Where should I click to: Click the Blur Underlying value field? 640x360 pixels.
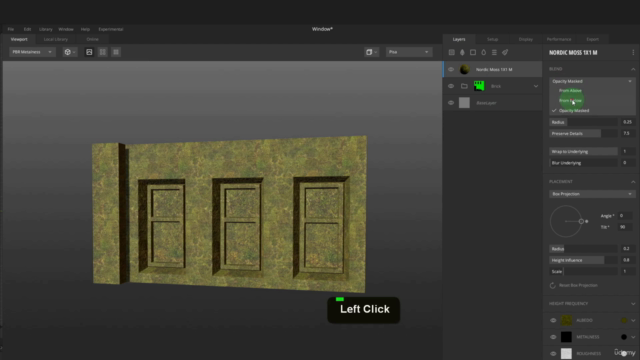pos(627,163)
